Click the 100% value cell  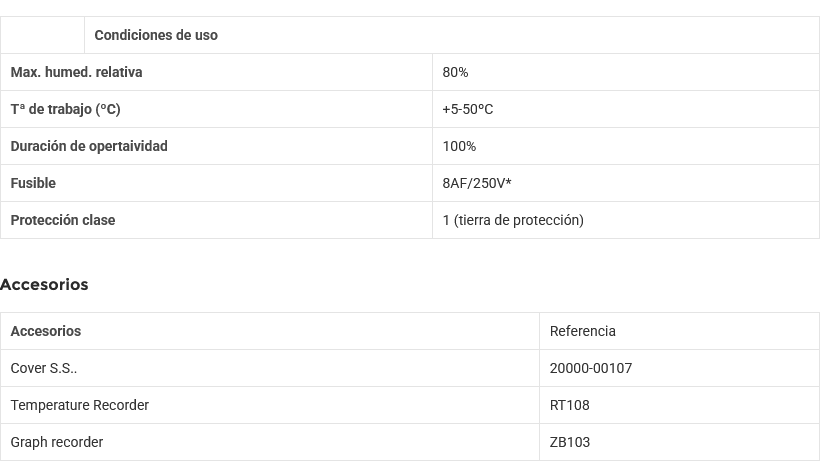[459, 146]
